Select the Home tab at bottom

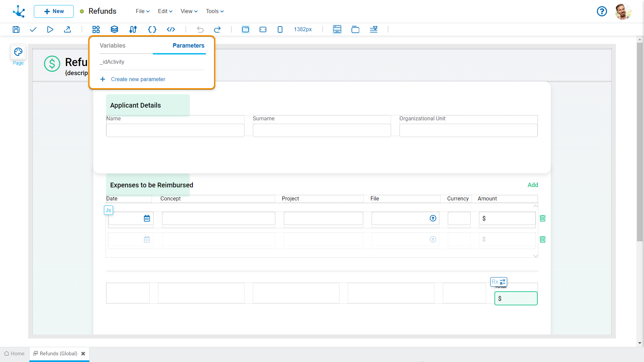[x=14, y=354]
